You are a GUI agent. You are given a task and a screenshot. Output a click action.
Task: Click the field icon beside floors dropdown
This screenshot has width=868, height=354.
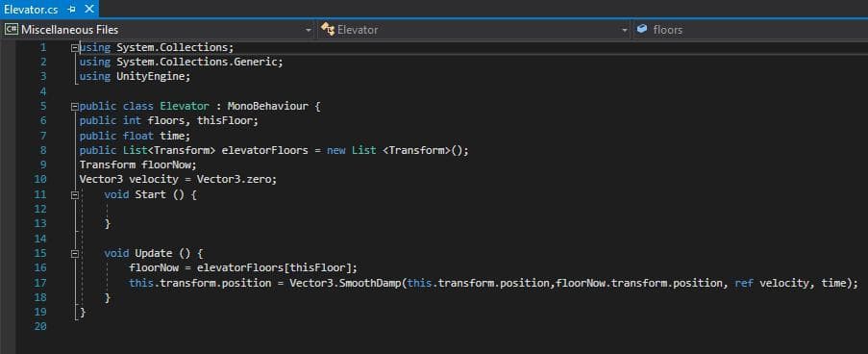tap(641, 29)
